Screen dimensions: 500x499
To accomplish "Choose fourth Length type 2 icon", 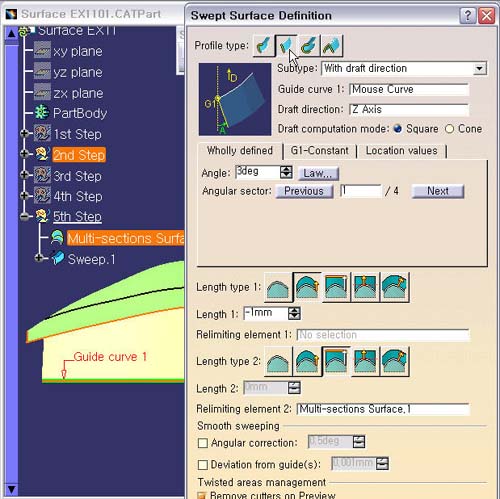I will point(365,361).
